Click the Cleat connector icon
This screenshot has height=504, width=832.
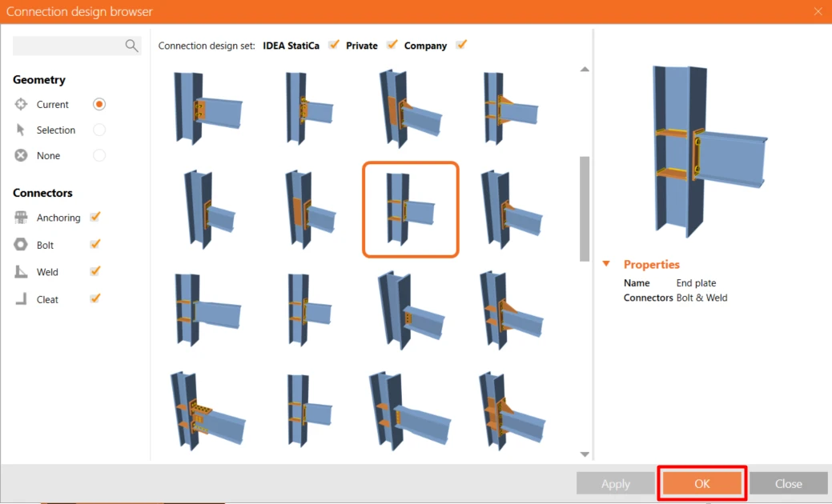21,299
